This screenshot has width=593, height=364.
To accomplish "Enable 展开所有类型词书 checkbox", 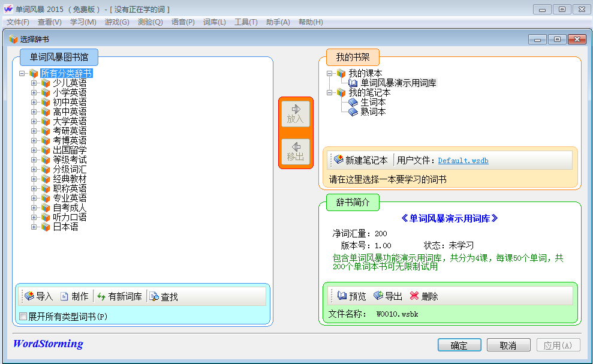I will 22,316.
